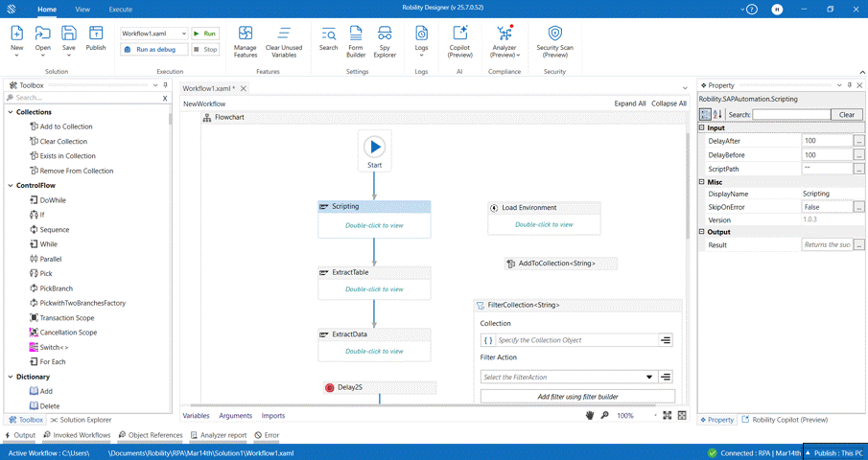868x460 pixels.
Task: Open user profile avatar H
Action: (777, 10)
